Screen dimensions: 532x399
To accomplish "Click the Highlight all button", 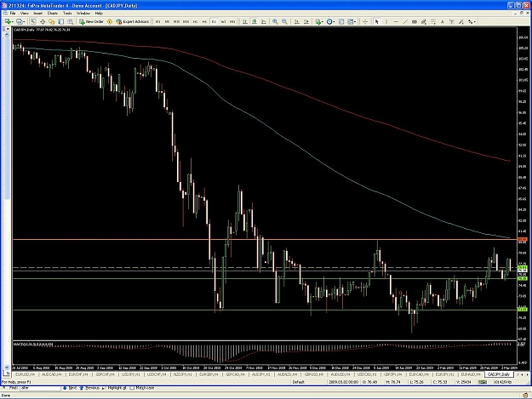I will pyautogui.click(x=114, y=388).
